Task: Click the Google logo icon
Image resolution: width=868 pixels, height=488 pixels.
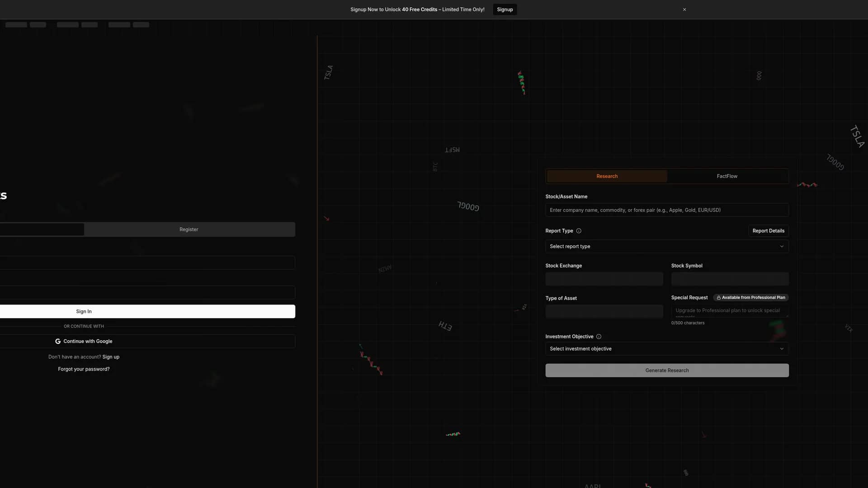Action: point(58,341)
